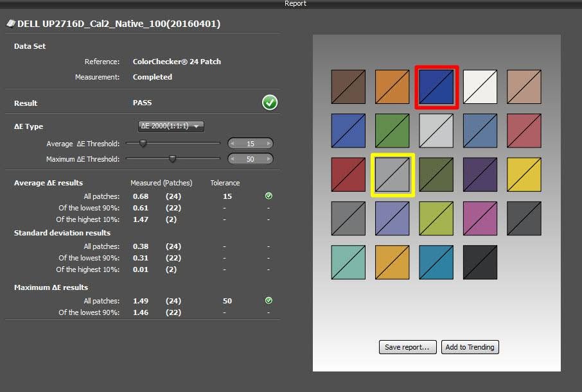Click the 1.47 highest 10% average value

click(x=141, y=219)
